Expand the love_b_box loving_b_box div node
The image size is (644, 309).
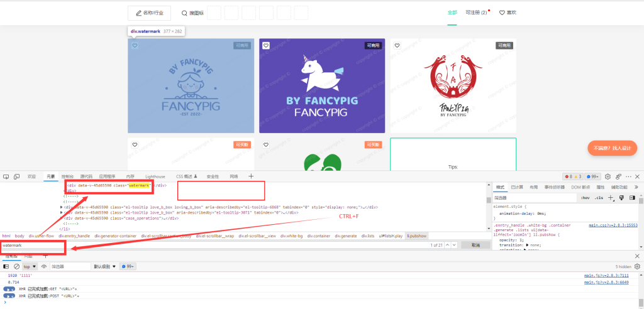tap(62, 207)
